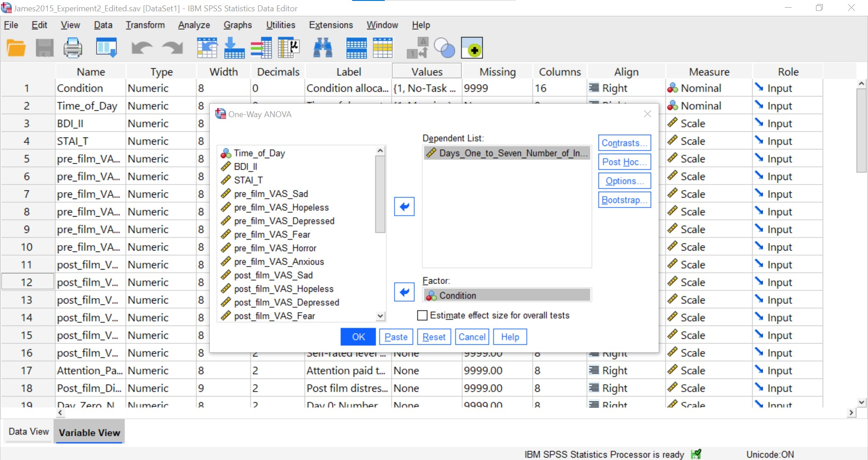Open the Extensions menu

click(x=331, y=25)
